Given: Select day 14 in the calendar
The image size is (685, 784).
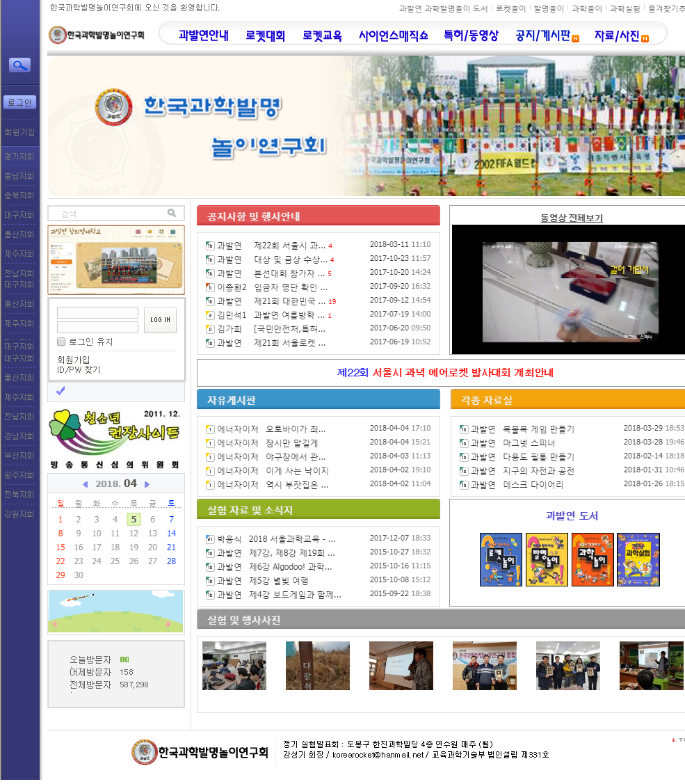Looking at the screenshot, I should [x=171, y=534].
